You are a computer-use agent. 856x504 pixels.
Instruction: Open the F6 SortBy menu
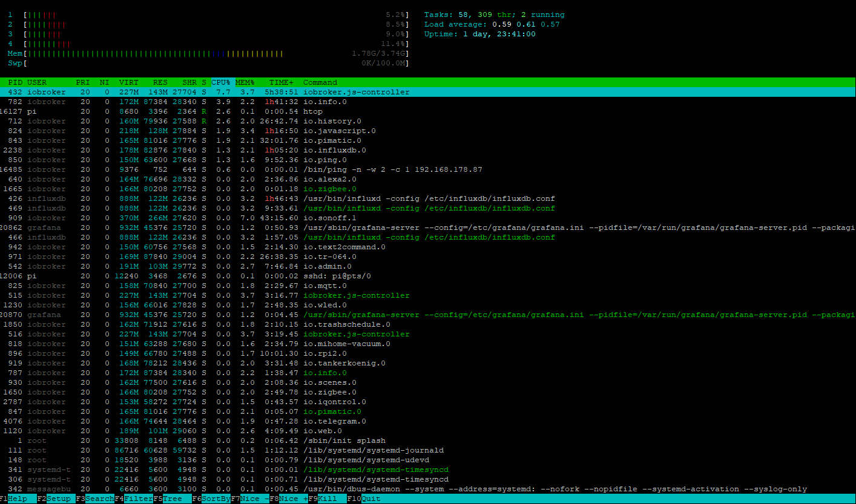tap(211, 499)
